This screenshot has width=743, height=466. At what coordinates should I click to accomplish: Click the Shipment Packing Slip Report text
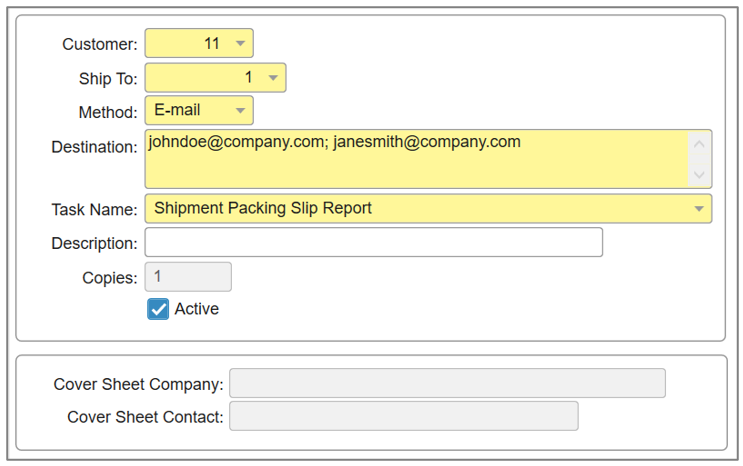263,209
